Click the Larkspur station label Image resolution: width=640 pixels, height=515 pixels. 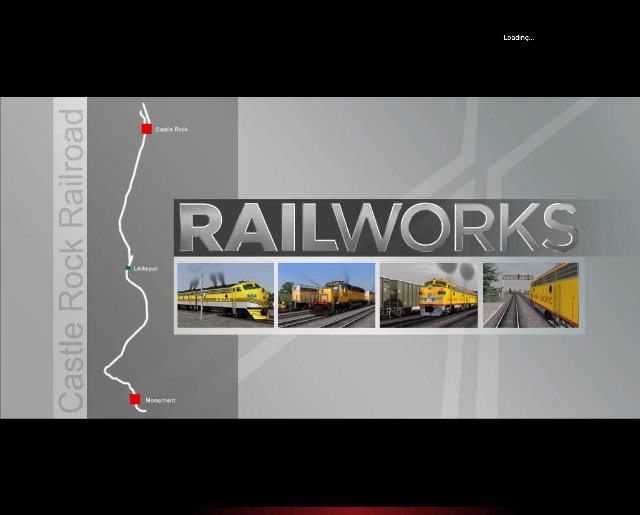point(147,269)
